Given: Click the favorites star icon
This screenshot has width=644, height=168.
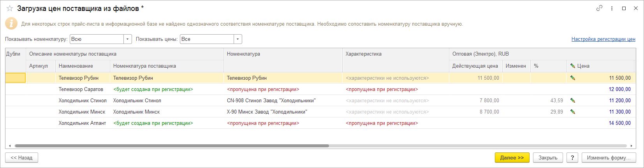Looking at the screenshot, I should click(x=10, y=8).
